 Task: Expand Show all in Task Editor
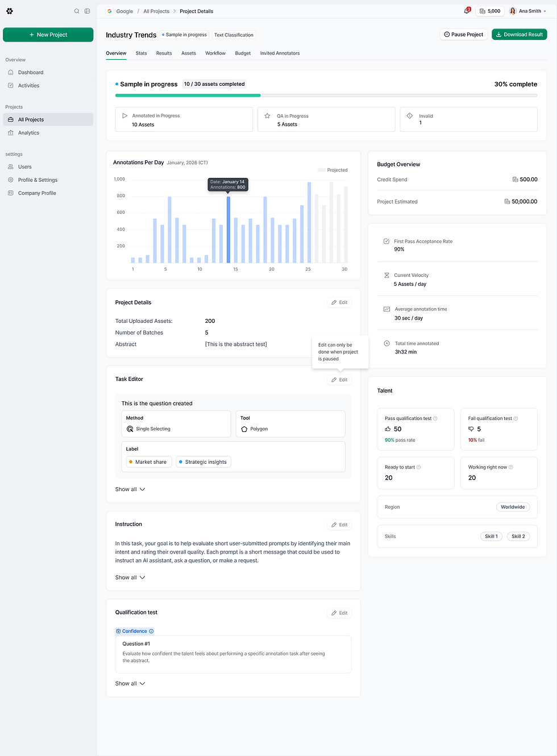130,489
